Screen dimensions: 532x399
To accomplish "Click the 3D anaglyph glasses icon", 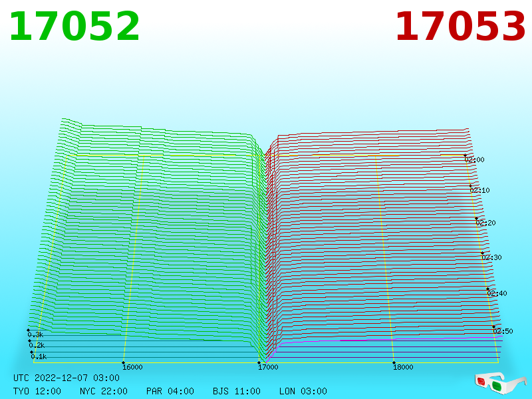I will (501, 383).
